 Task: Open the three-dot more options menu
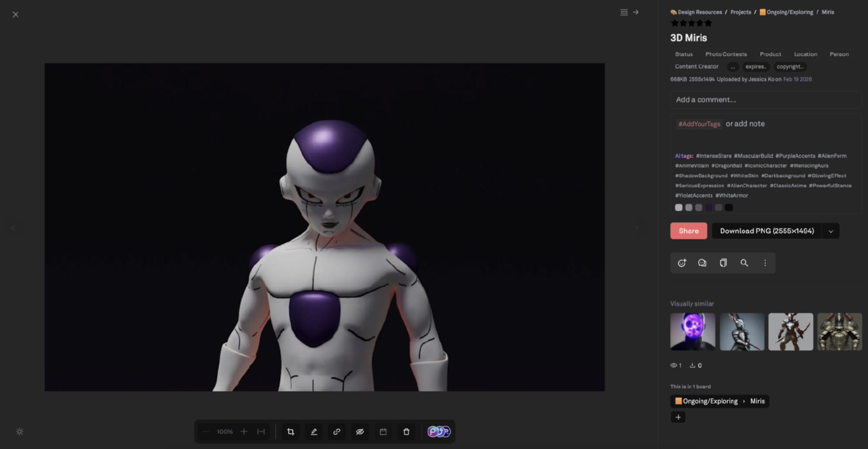(765, 263)
